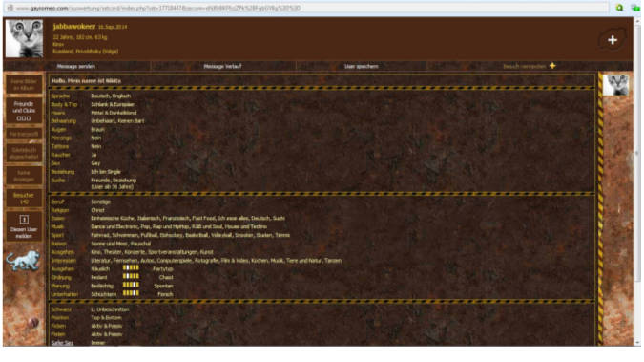
Task: Click the Essen row list of cuisines
Action: point(188,219)
